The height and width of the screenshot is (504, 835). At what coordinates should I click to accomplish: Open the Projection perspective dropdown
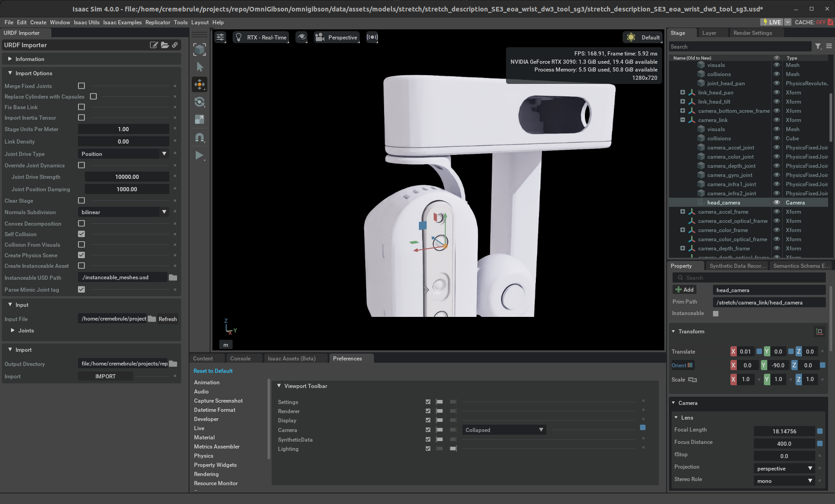point(784,468)
